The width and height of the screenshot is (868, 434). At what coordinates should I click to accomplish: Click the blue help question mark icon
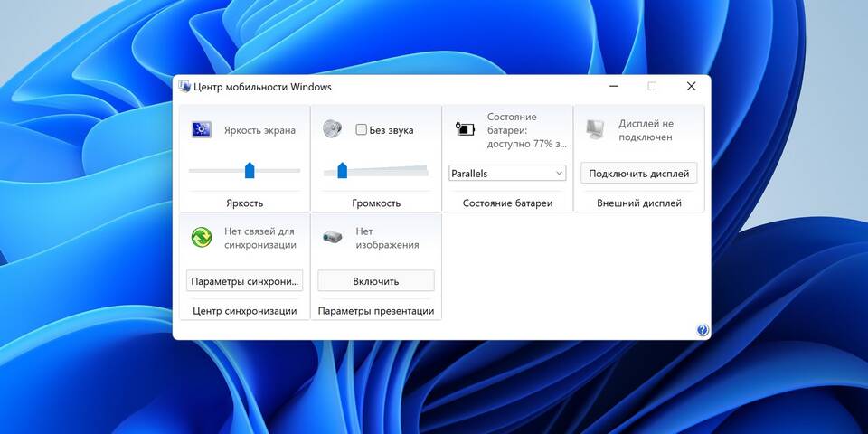[703, 330]
